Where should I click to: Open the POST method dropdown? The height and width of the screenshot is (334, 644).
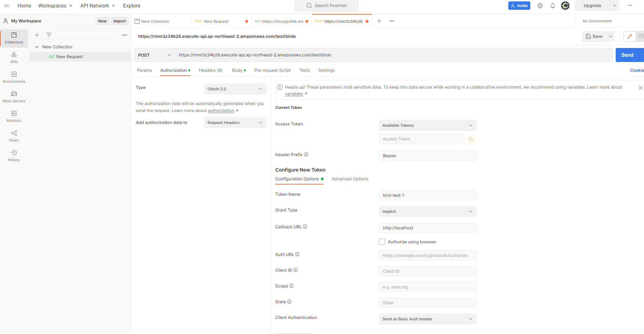[x=155, y=55]
